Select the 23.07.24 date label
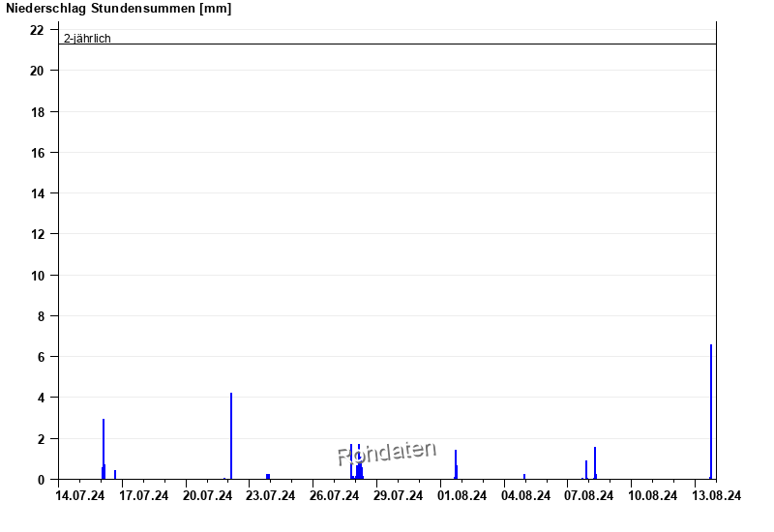Viewport: 774px width, 532px height. click(271, 496)
